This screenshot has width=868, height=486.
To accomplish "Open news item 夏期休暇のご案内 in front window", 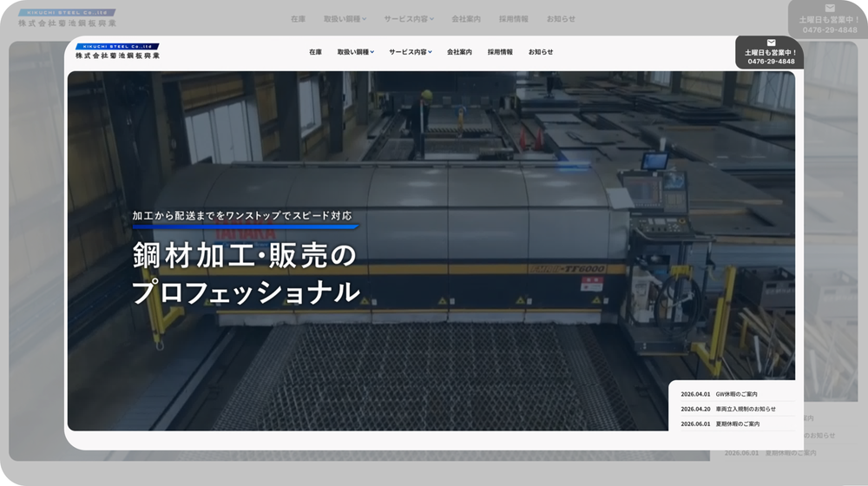I will click(737, 424).
